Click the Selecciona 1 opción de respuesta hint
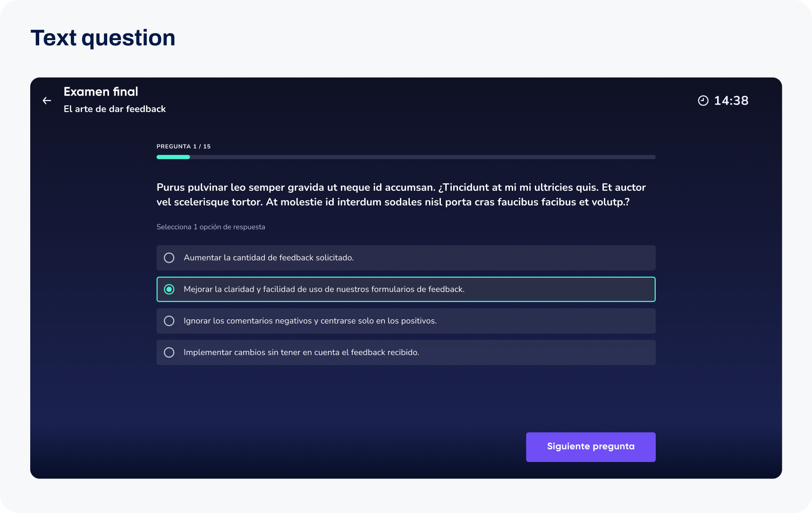This screenshot has width=812, height=513. 211,227
